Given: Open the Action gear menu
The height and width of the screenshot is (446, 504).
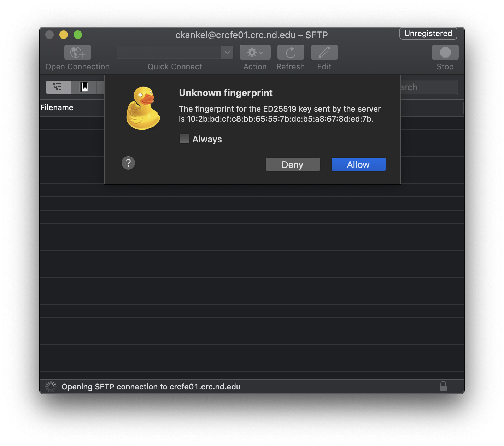Looking at the screenshot, I should click(x=255, y=53).
